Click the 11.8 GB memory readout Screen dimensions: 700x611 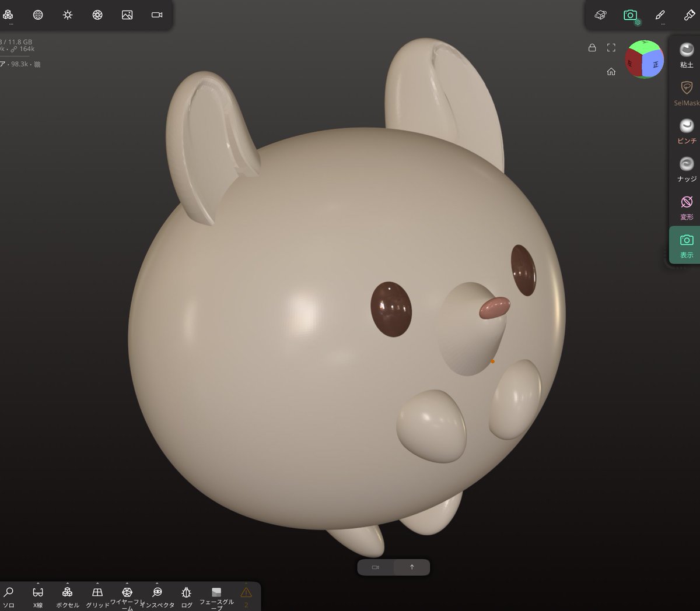click(x=20, y=42)
